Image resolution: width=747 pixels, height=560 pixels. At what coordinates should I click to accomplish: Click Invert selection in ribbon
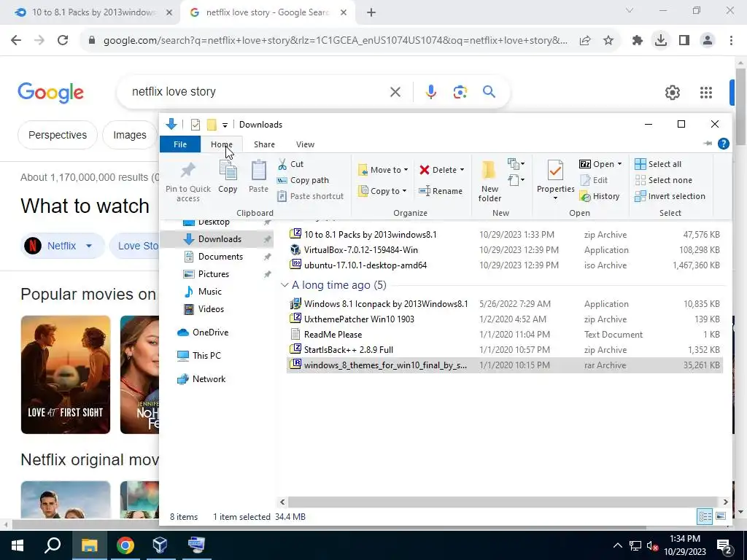[670, 196]
